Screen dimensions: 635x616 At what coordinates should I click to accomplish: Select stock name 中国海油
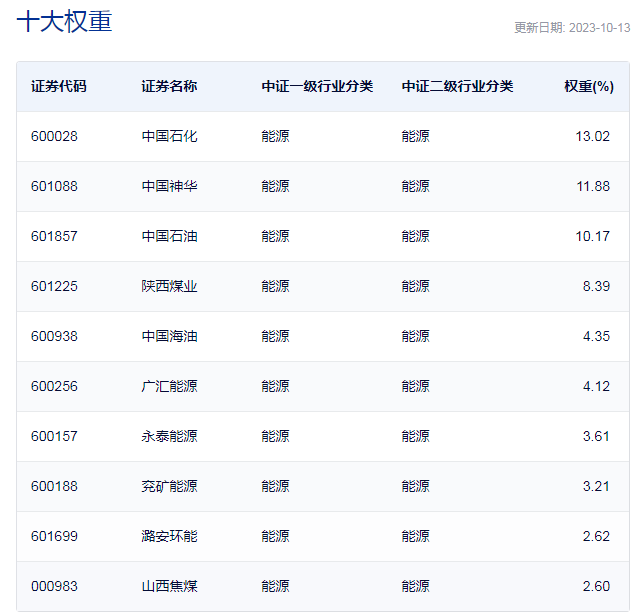click(169, 336)
